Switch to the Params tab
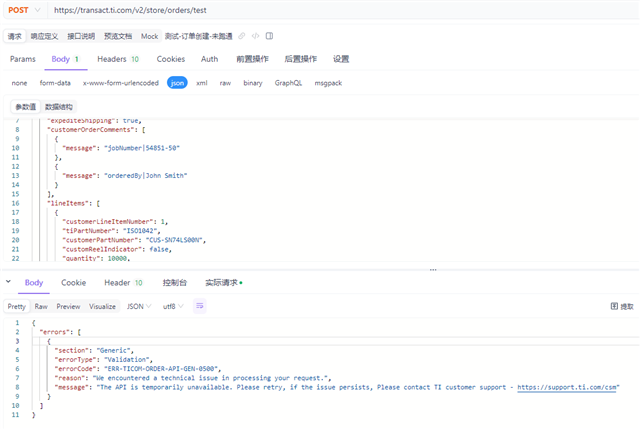Screen dimensions: 640x430 tap(23, 59)
